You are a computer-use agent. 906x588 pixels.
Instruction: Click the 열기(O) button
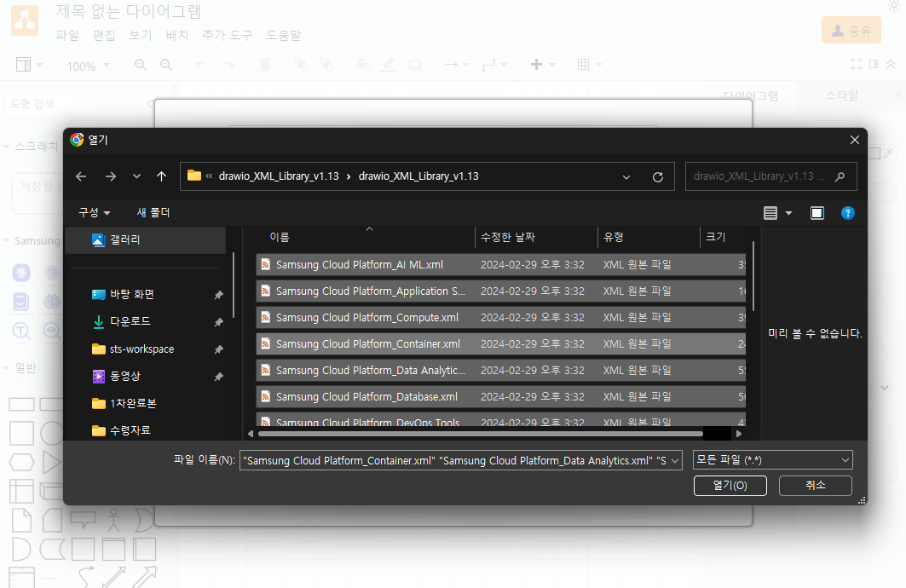(730, 486)
